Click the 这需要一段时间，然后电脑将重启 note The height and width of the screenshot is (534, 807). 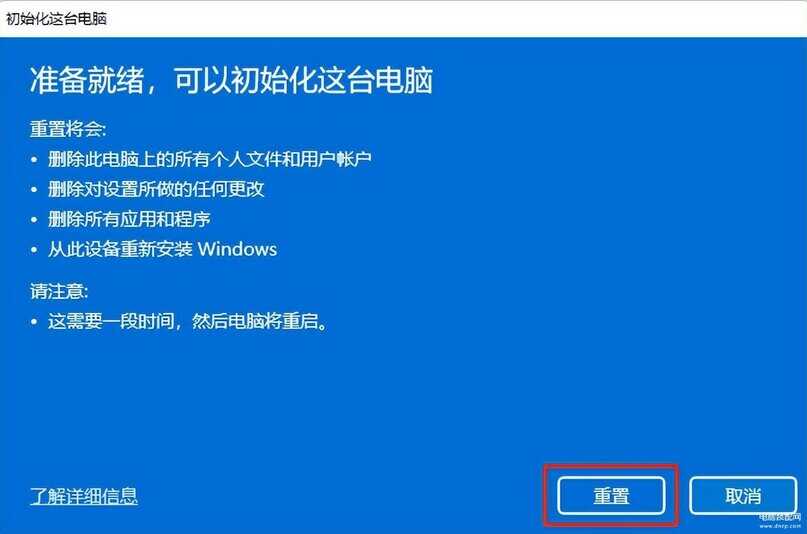(188, 322)
